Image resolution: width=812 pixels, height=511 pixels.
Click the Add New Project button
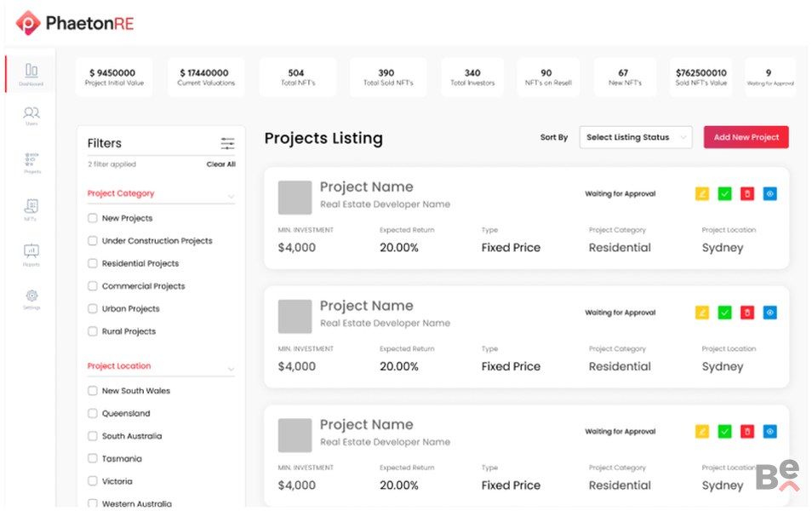click(x=746, y=137)
